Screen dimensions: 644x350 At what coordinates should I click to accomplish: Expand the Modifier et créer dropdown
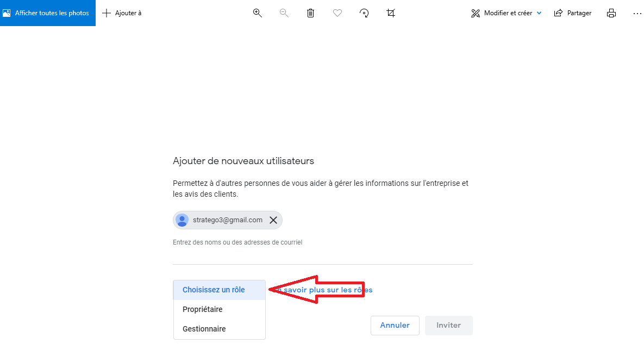(506, 12)
